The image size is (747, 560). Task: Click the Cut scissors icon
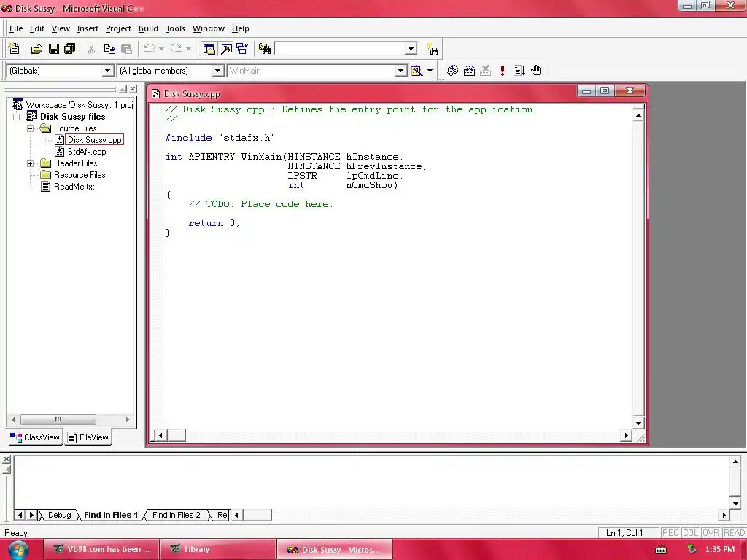91,49
